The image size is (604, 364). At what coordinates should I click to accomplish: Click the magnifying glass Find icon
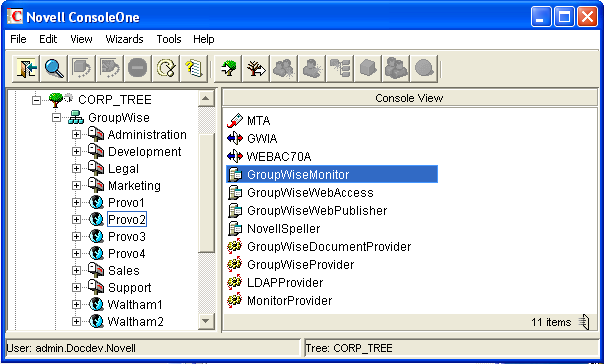pos(54,69)
